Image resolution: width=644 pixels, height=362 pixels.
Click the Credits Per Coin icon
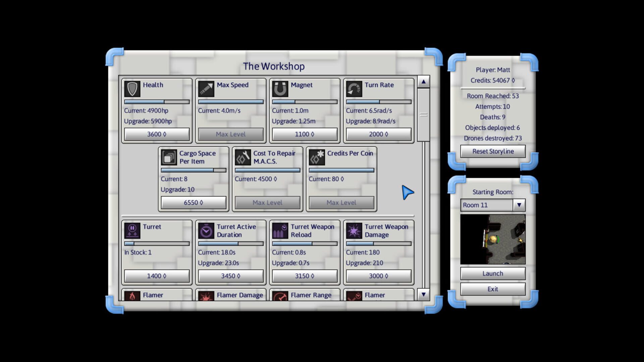pyautogui.click(x=317, y=157)
